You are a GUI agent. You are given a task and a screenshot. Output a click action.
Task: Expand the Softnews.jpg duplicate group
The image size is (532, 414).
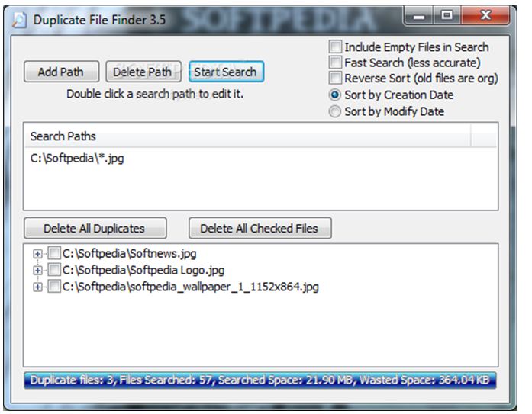tap(37, 254)
